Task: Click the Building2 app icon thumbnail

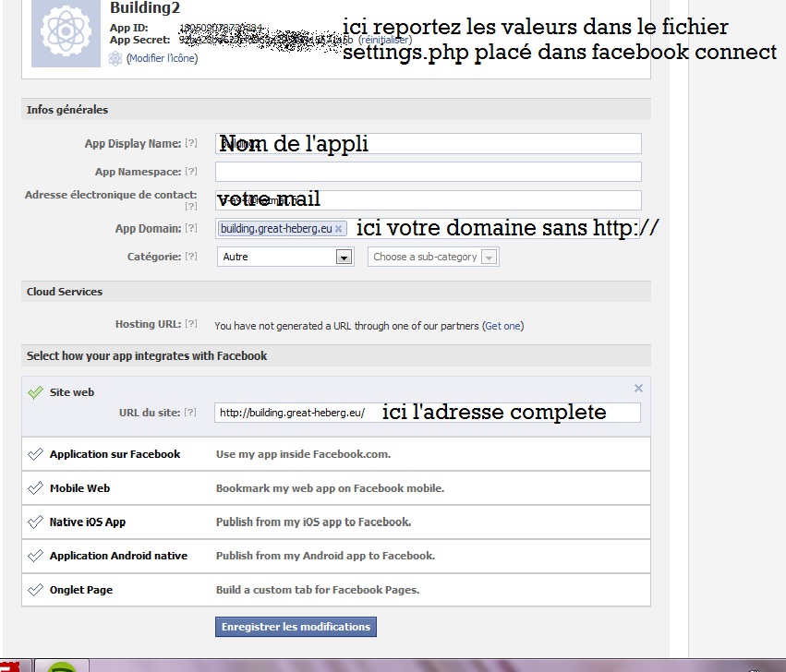Action: coord(66,33)
